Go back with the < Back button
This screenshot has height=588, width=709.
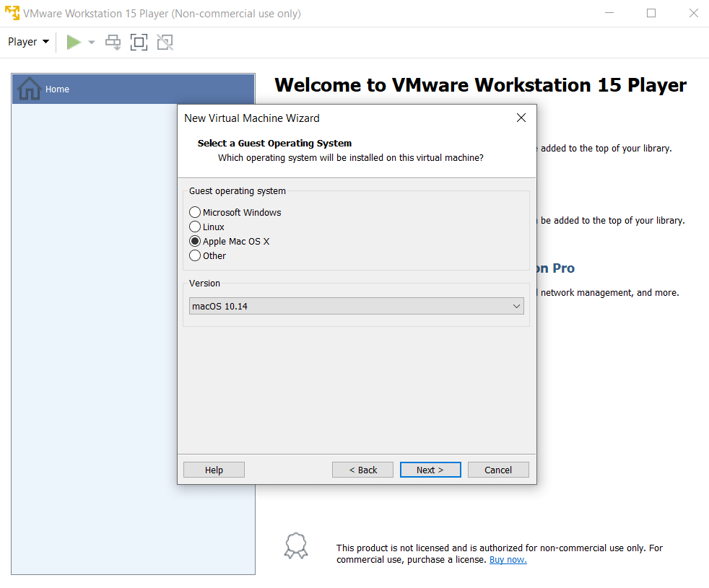pos(362,470)
